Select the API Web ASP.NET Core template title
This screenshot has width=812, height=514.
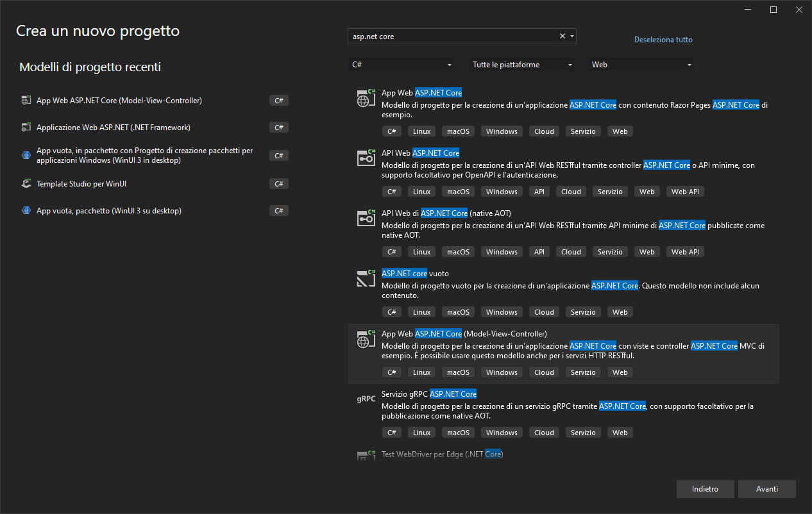(x=420, y=153)
